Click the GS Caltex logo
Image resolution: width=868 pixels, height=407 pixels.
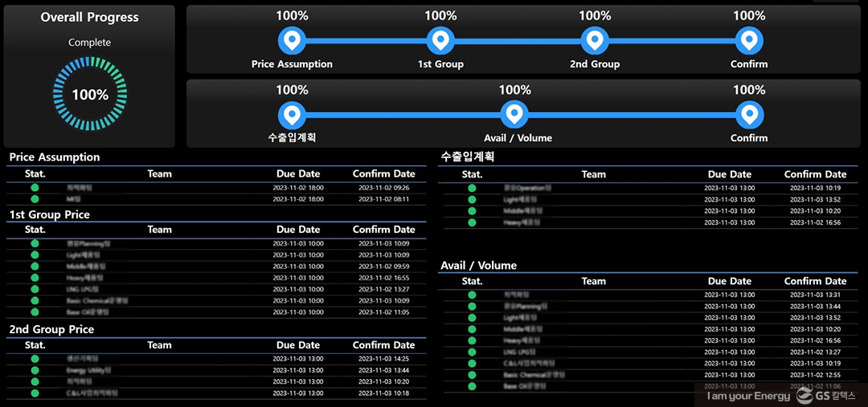(x=826, y=396)
